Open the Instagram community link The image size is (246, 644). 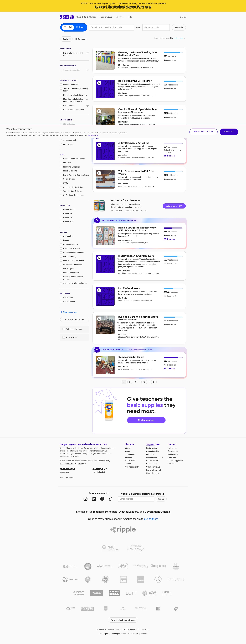[x=85, y=499]
